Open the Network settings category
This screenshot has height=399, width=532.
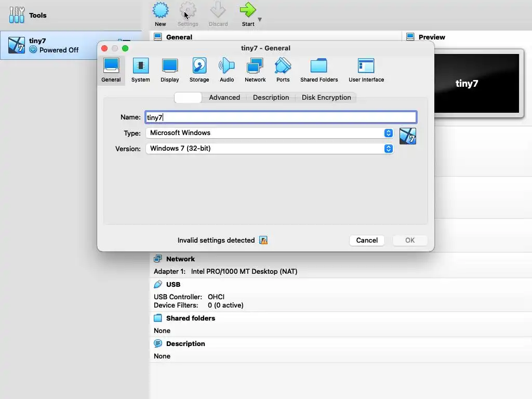pos(255,70)
